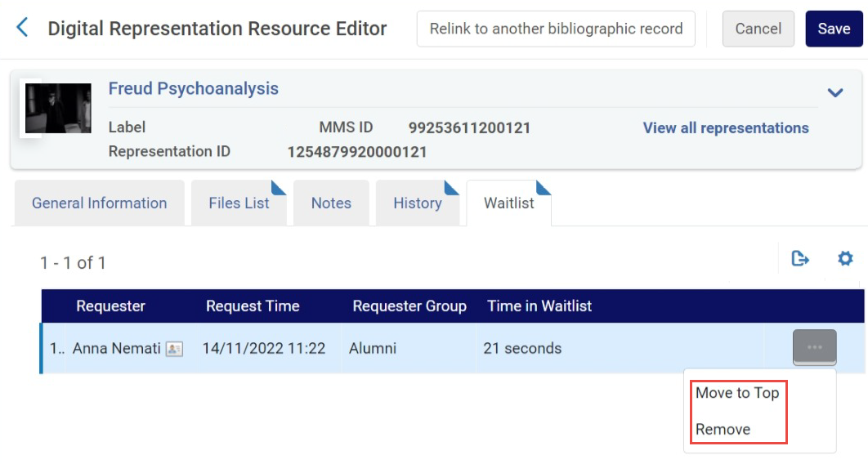Collapse the Freud Psychoanalysis record panel
Screen dimensions: 868x464
coord(835,92)
